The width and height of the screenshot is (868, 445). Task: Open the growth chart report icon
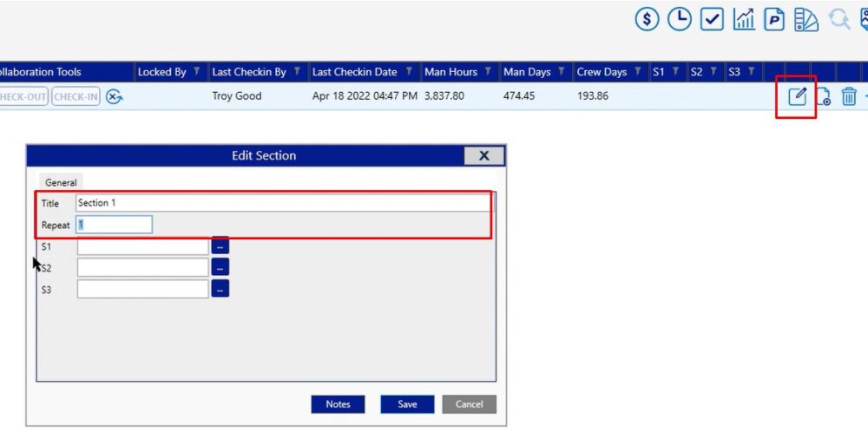(744, 20)
